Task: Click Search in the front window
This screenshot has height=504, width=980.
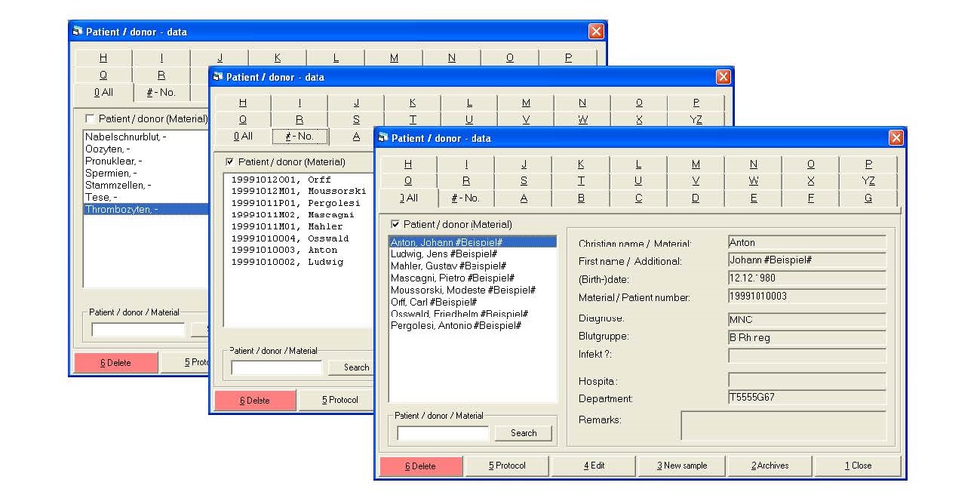Action: (x=523, y=433)
